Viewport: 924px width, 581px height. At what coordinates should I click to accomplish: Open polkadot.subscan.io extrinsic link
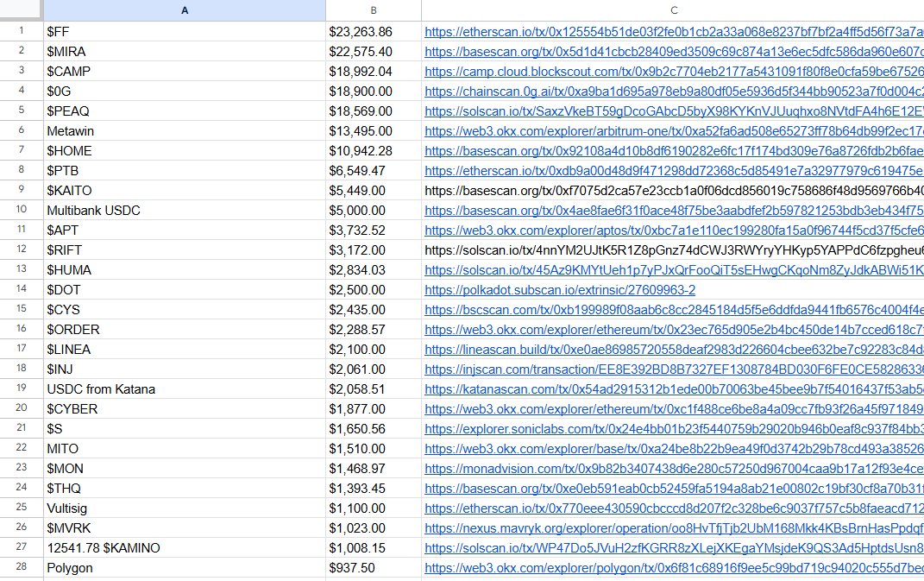pyautogui.click(x=560, y=290)
